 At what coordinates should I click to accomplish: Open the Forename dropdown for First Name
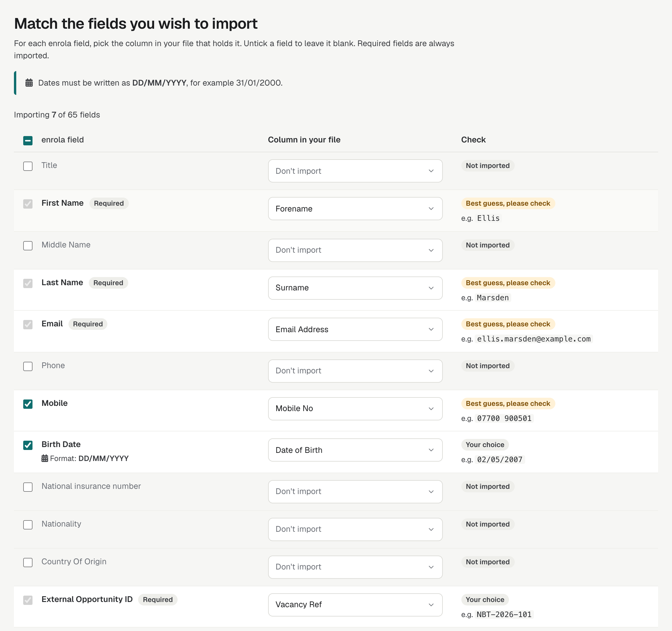(x=355, y=209)
